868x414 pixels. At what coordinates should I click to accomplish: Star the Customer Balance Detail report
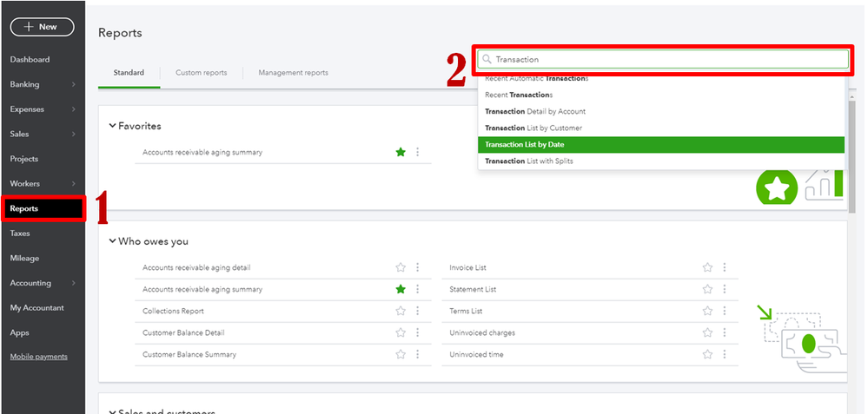(401, 332)
